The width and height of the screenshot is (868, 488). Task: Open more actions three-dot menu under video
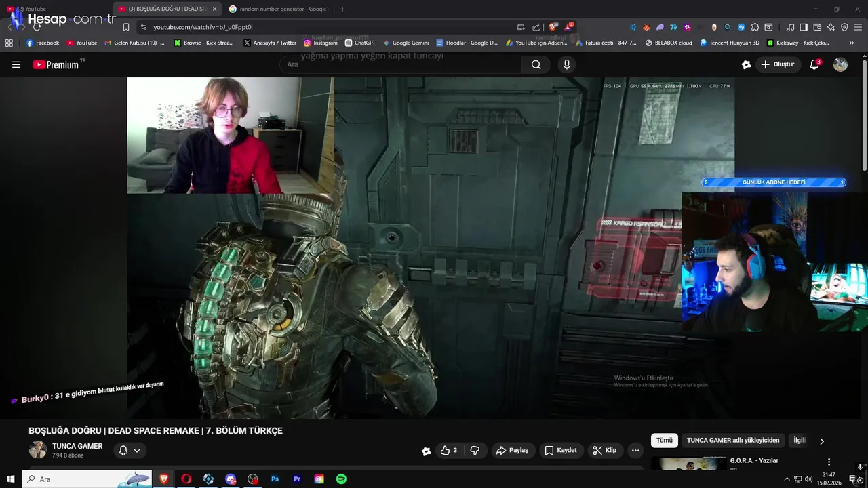tap(635, 450)
